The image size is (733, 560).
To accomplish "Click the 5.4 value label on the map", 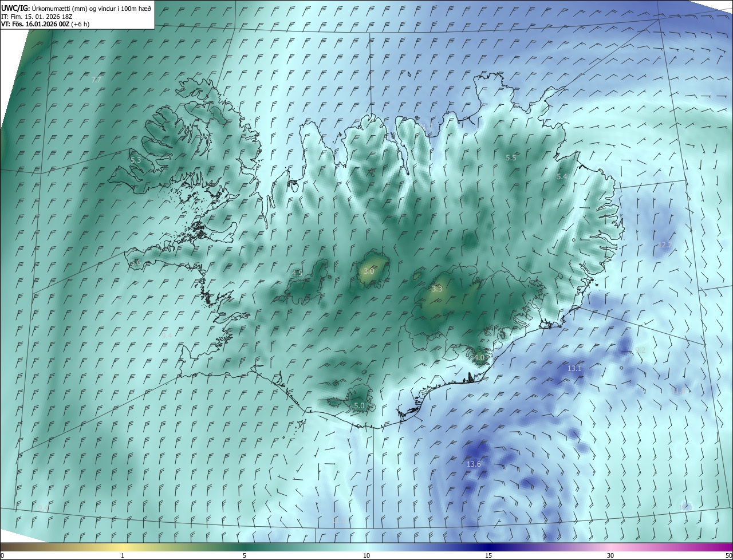I will point(562,178).
